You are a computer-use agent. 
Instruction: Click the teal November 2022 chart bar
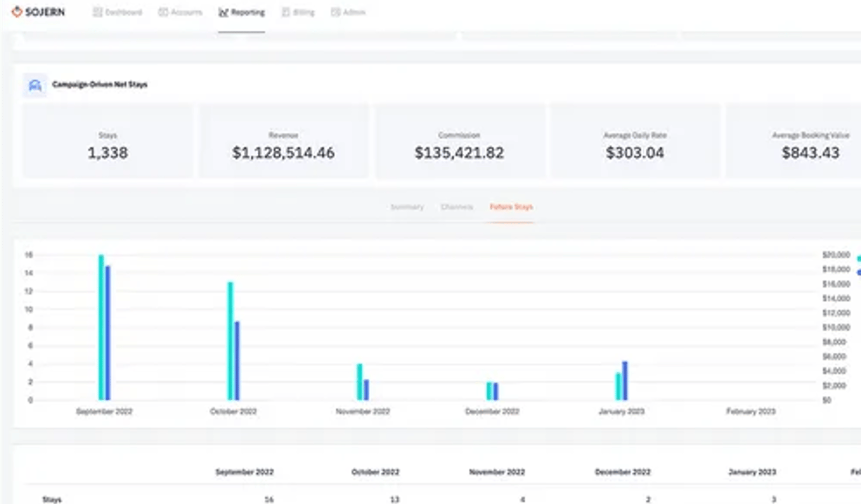[x=359, y=382]
